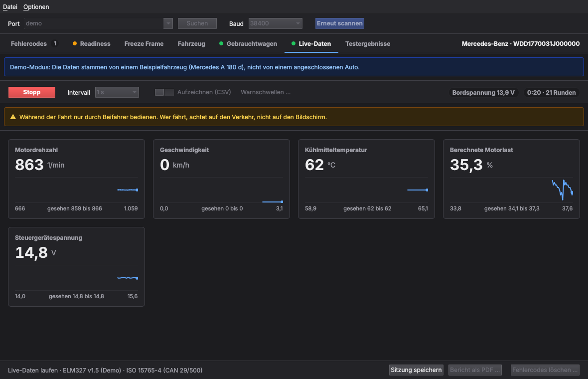Click the Kühlmitteltemperatur value 62 °C
Image resolution: width=588 pixels, height=379 pixels.
tap(320, 165)
